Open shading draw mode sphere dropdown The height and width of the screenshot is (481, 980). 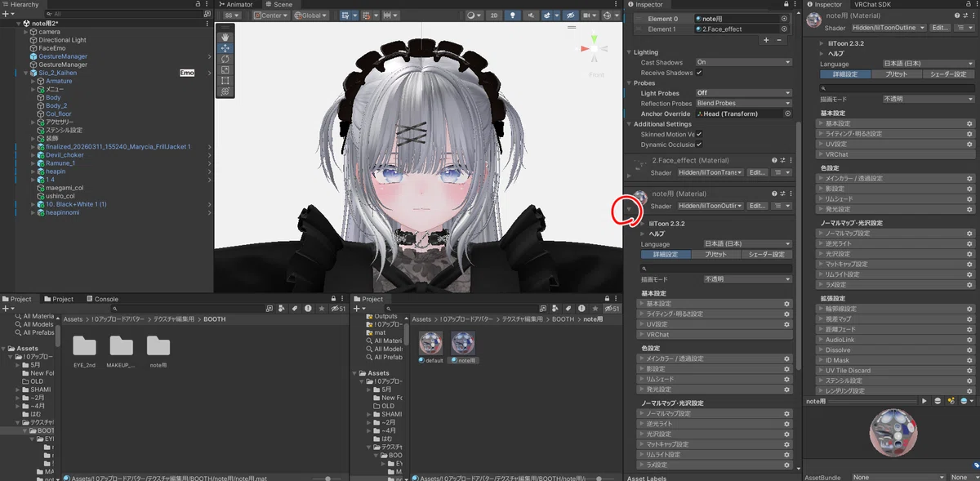click(x=474, y=16)
